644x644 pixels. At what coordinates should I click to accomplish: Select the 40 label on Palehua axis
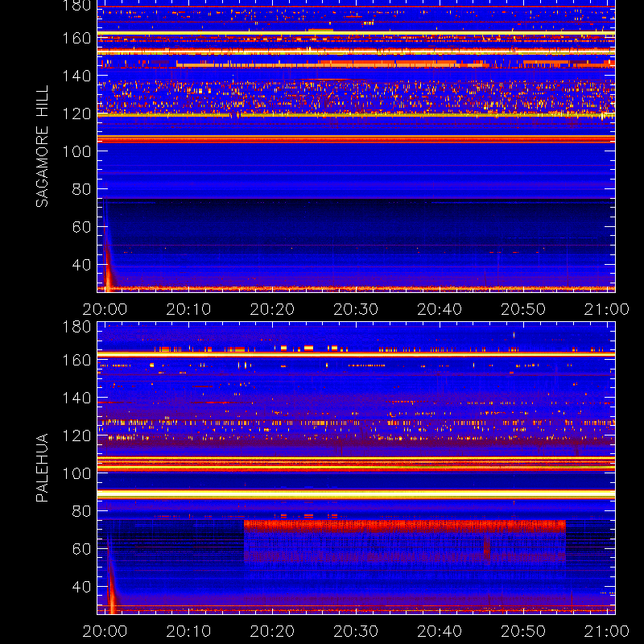click(x=81, y=587)
